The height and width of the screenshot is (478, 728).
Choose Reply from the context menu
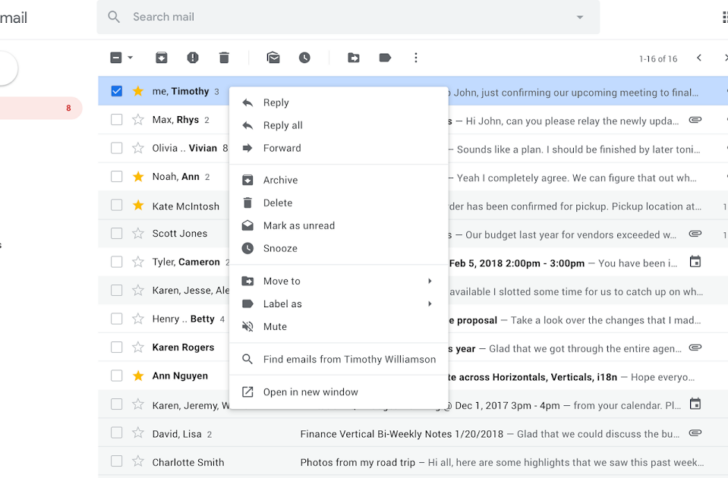click(338, 103)
